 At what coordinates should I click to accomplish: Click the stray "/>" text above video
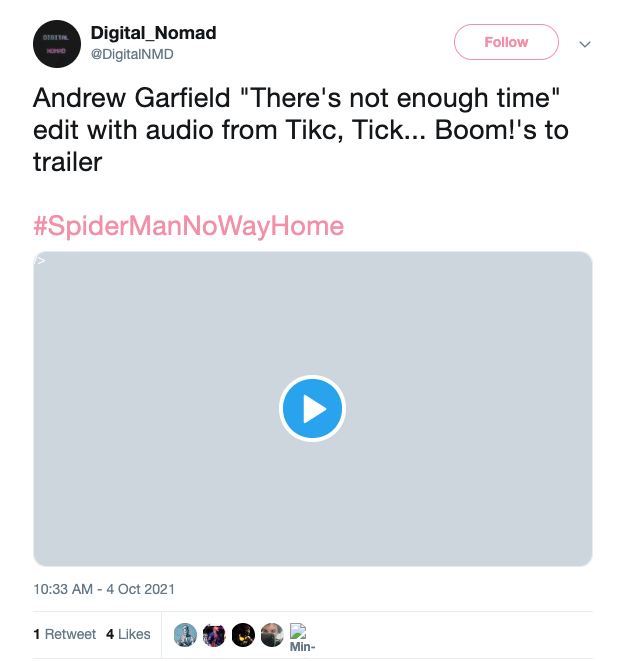[x=40, y=260]
